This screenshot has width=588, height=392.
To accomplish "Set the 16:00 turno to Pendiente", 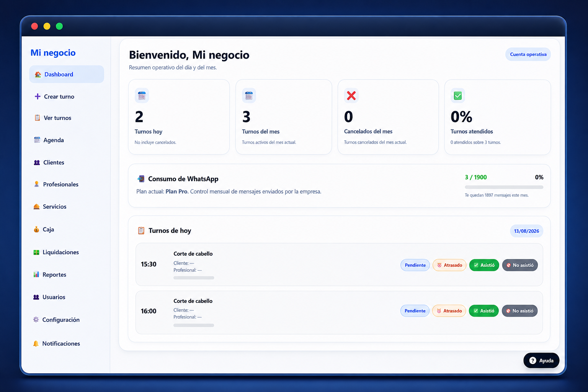I will pyautogui.click(x=415, y=311).
